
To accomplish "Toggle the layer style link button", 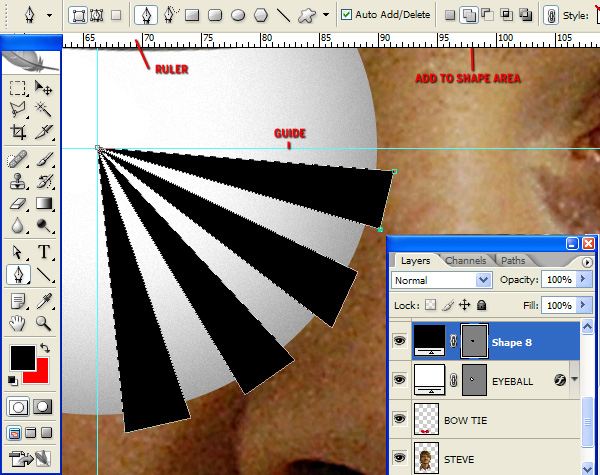I will pyautogui.click(x=551, y=15).
